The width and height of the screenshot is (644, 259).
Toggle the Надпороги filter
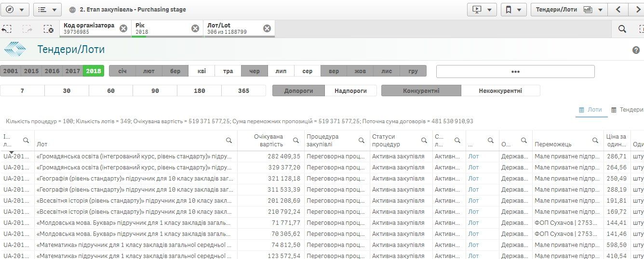click(351, 91)
